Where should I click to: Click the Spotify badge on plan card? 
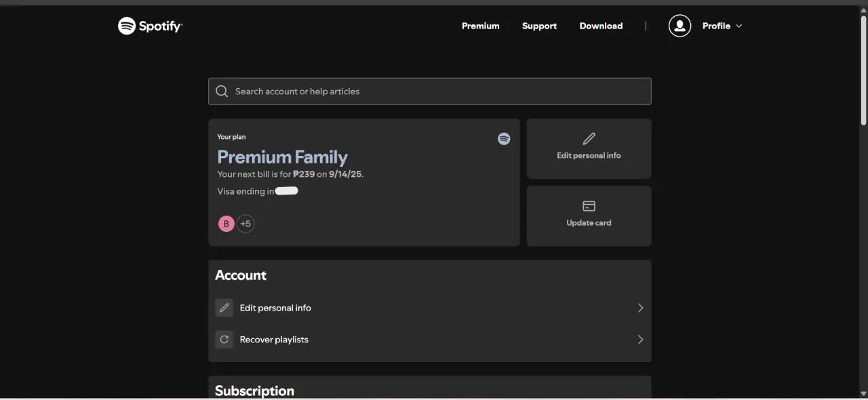pyautogui.click(x=504, y=138)
